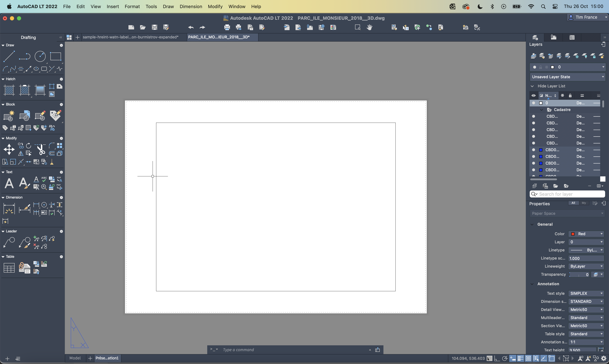Toggle Lineweight display in status bar
Viewport: 609px width, 364px height.
(521, 358)
